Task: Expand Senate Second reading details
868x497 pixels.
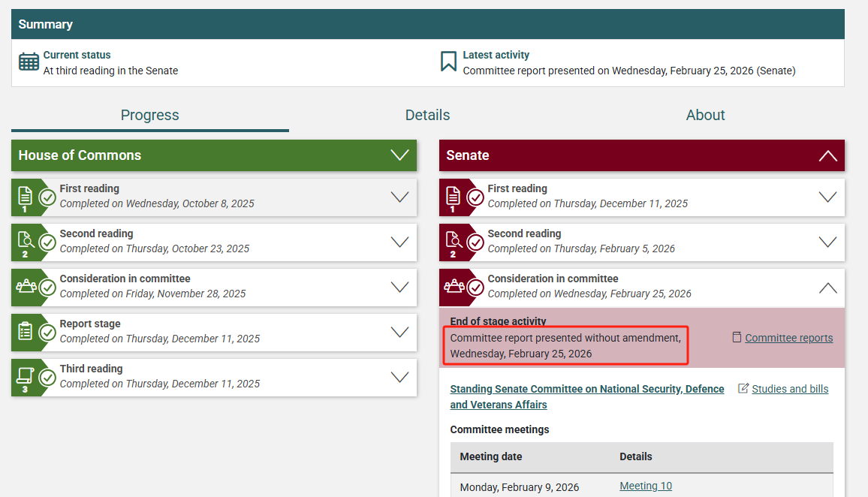Action: 827,242
